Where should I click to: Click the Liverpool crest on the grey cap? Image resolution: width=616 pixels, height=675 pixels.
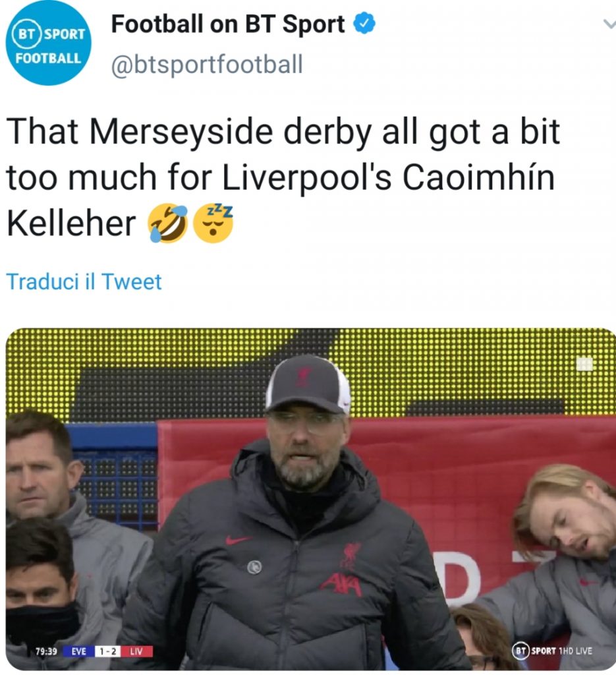304,376
